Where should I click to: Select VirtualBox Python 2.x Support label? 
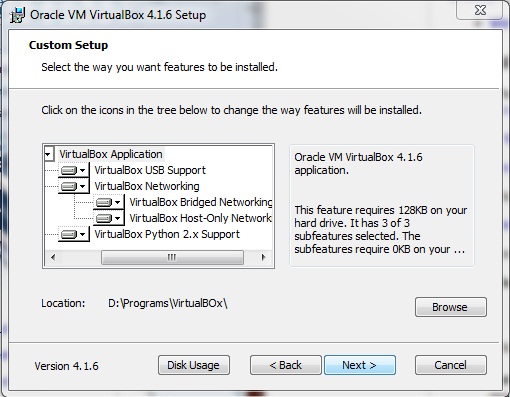click(167, 234)
